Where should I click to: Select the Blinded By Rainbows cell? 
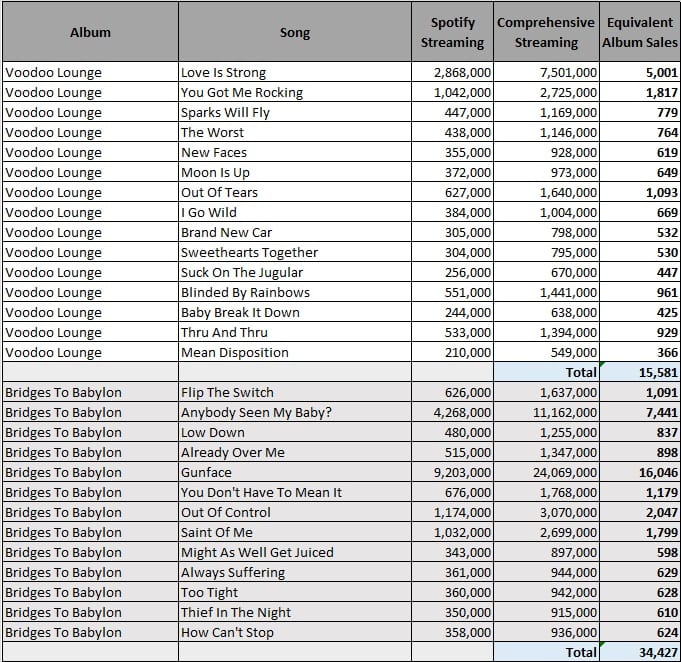pos(295,292)
